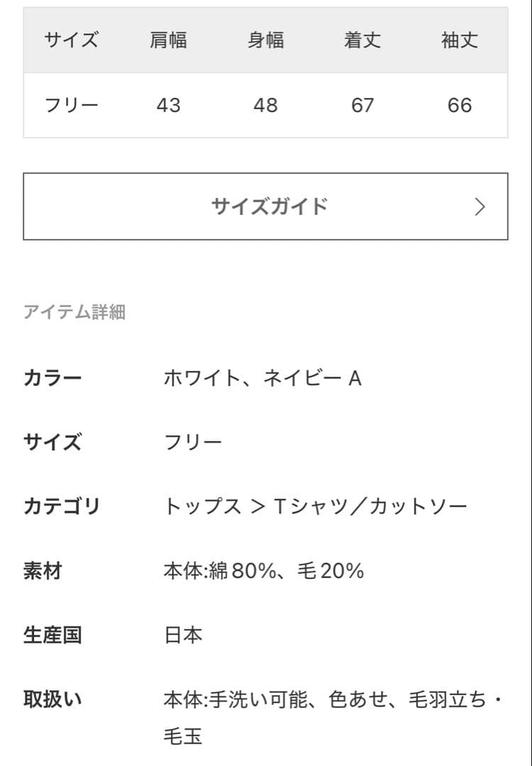Tap the garment length value 67
The height and width of the screenshot is (766, 532).
tap(362, 105)
